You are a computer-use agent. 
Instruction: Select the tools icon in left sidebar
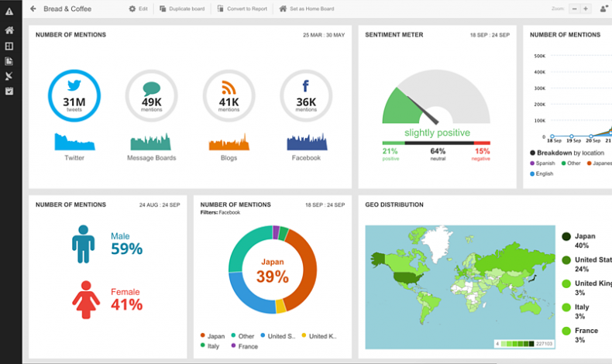click(9, 76)
